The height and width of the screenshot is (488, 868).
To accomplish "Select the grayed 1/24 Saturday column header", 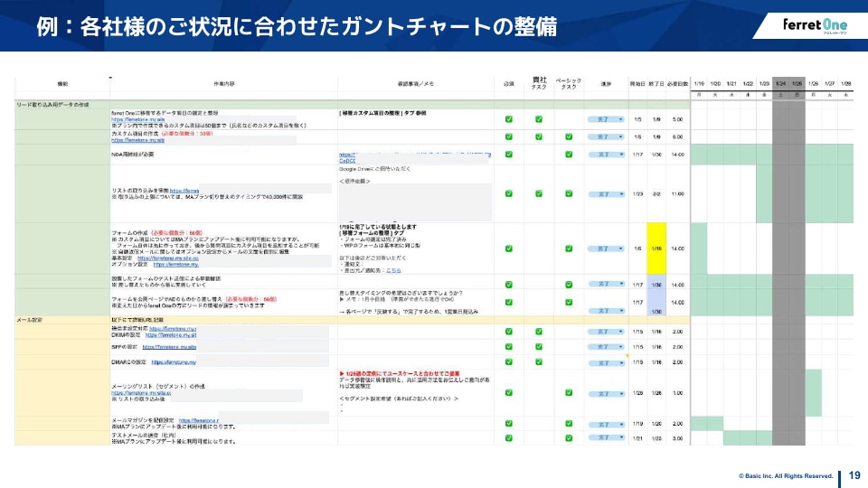I will (780, 84).
